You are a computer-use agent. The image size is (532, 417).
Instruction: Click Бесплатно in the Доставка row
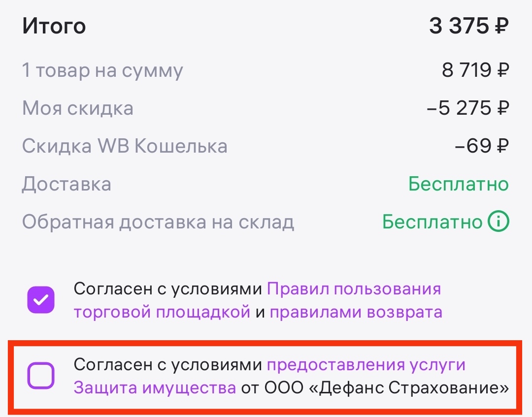(x=458, y=184)
